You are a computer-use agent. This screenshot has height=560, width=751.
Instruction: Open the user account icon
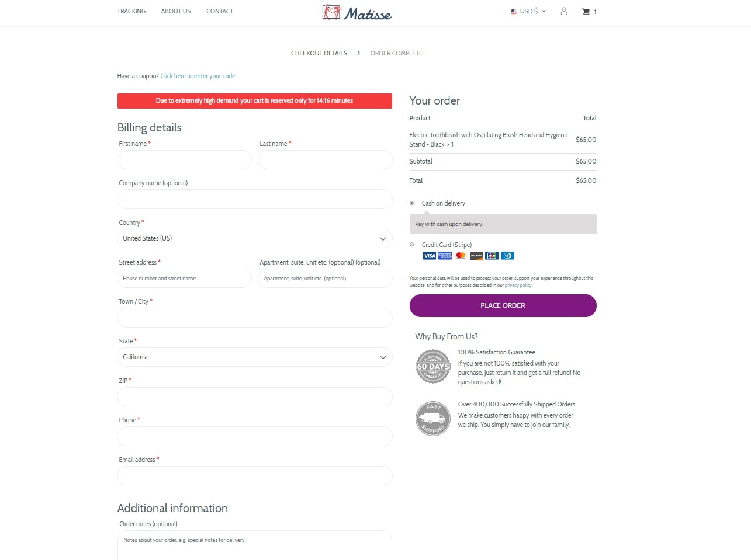(x=564, y=12)
